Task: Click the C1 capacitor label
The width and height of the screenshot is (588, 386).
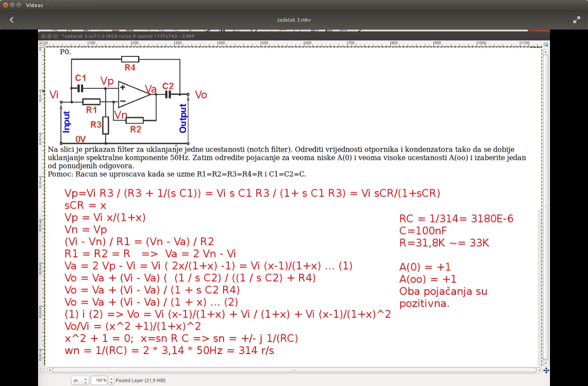Action: point(81,78)
